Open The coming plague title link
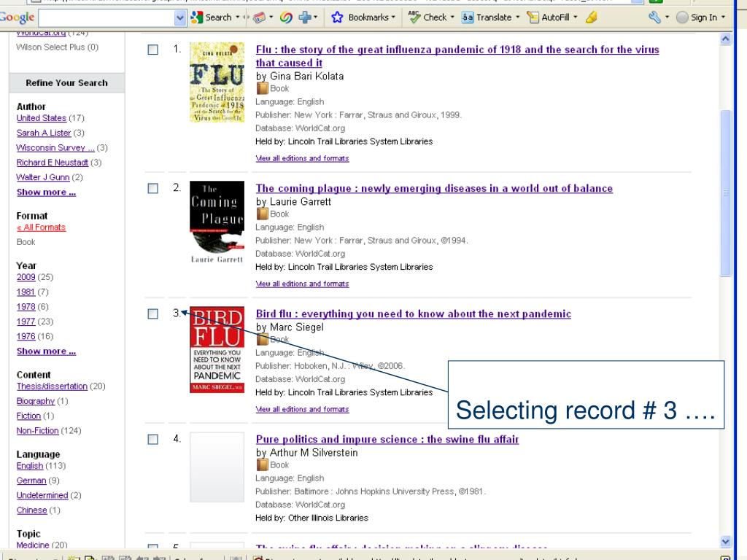This screenshot has height=560, width=747. click(434, 189)
